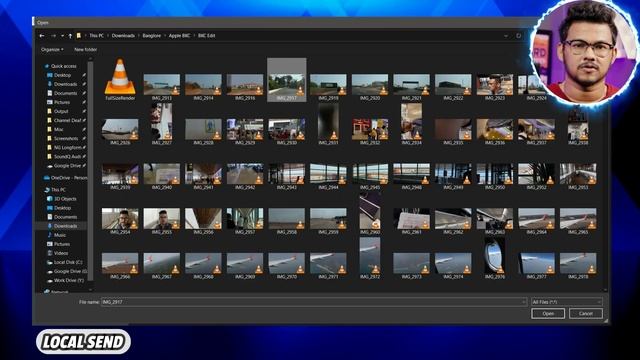Viewport: 640px width, 360px height.
Task: Select video thumbnail IMG_2938
Action: 578,124
